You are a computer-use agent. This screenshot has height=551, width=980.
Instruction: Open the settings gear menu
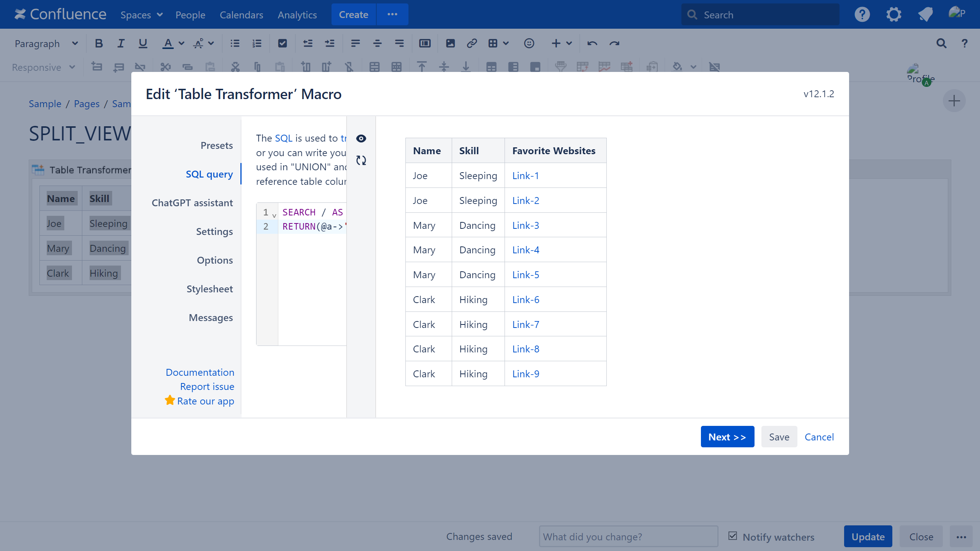tap(894, 15)
